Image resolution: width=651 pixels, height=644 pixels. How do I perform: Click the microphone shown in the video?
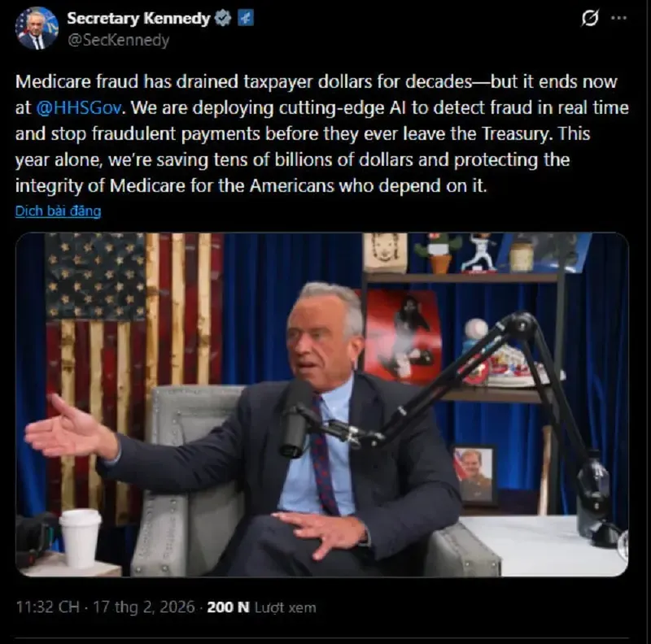coord(294,419)
